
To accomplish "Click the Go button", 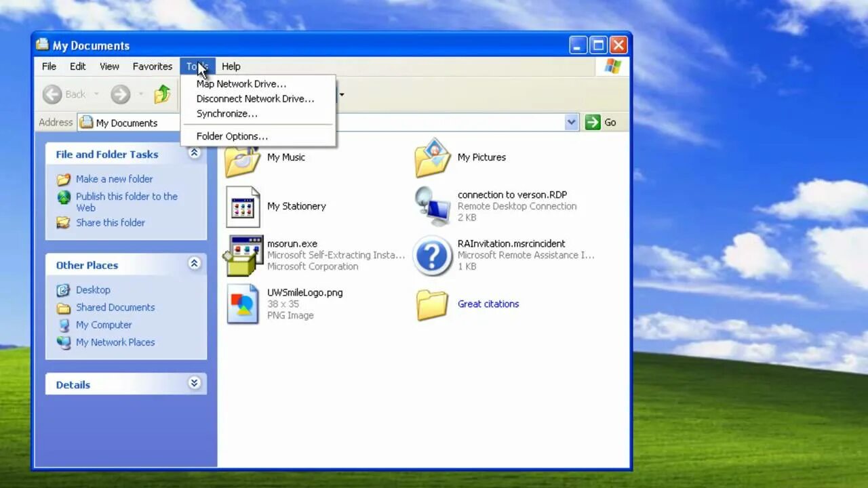I will (x=601, y=122).
